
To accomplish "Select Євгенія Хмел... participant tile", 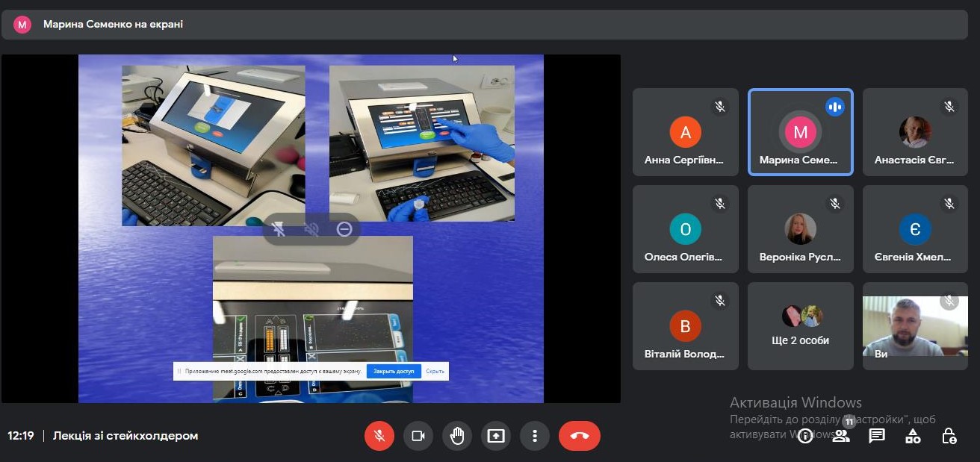I will pos(916,229).
